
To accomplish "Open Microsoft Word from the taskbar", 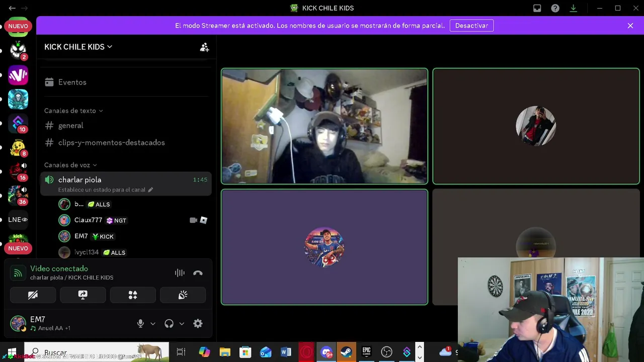I will (286, 352).
